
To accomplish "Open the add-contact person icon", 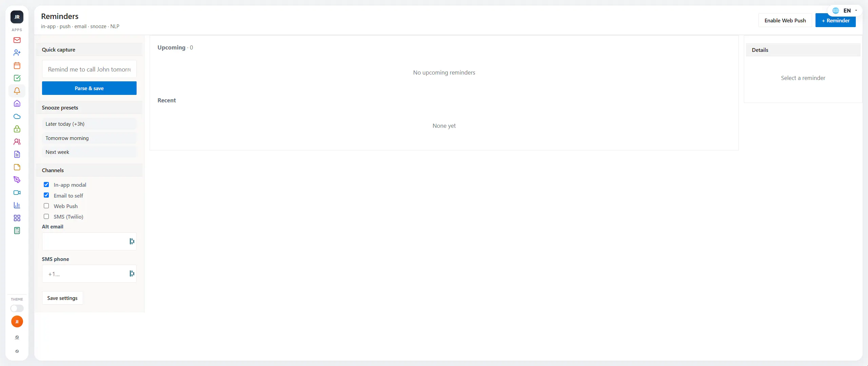I will (x=17, y=53).
